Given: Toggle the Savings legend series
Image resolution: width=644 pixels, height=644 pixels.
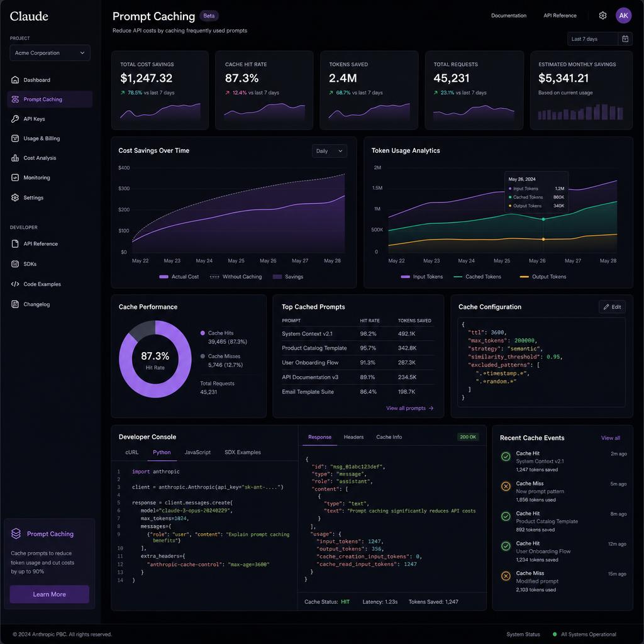Looking at the screenshot, I should tap(288, 277).
